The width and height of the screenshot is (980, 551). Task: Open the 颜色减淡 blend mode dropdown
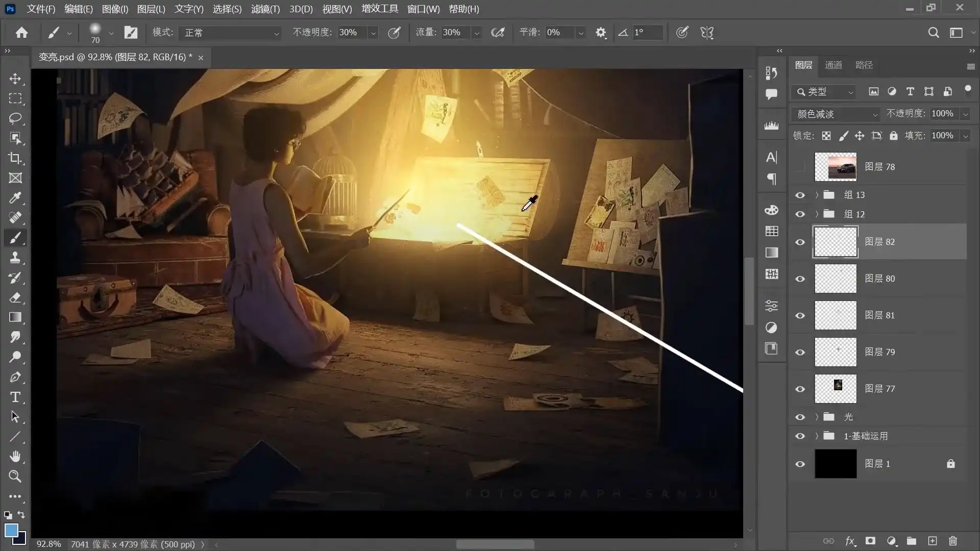pyautogui.click(x=836, y=114)
